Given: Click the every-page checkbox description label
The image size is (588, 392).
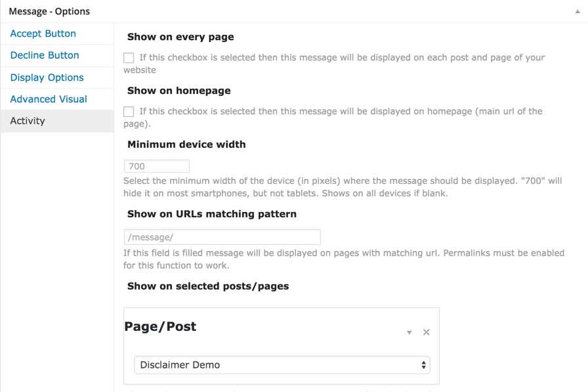Looking at the screenshot, I should [x=334, y=64].
